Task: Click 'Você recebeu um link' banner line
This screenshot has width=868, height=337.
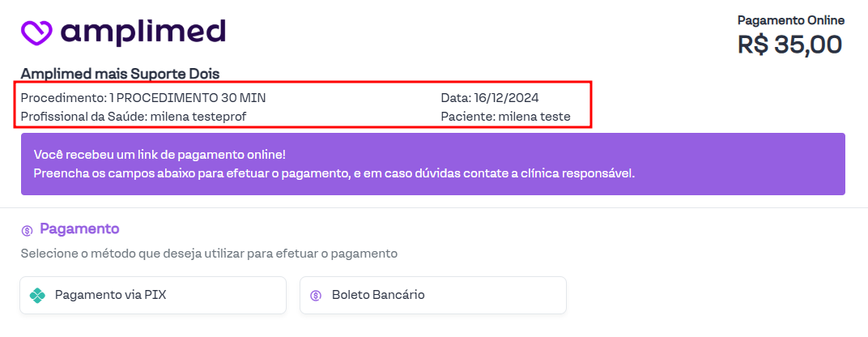Action: coord(160,154)
